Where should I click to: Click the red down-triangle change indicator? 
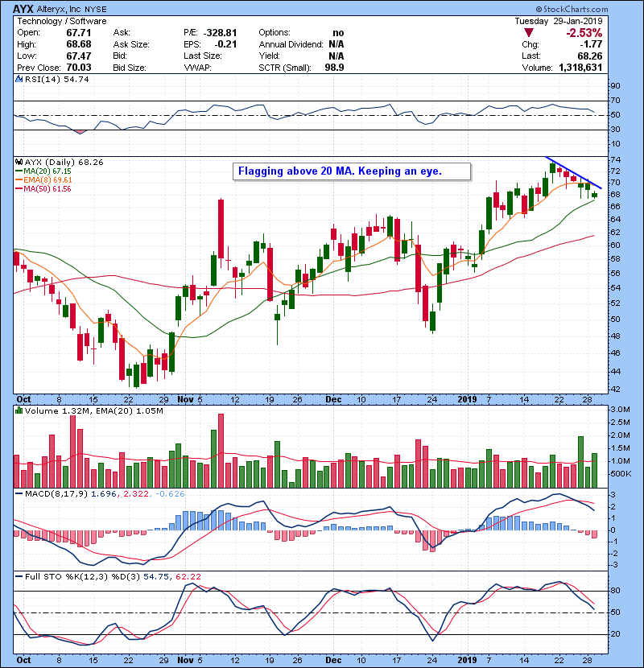click(x=529, y=33)
